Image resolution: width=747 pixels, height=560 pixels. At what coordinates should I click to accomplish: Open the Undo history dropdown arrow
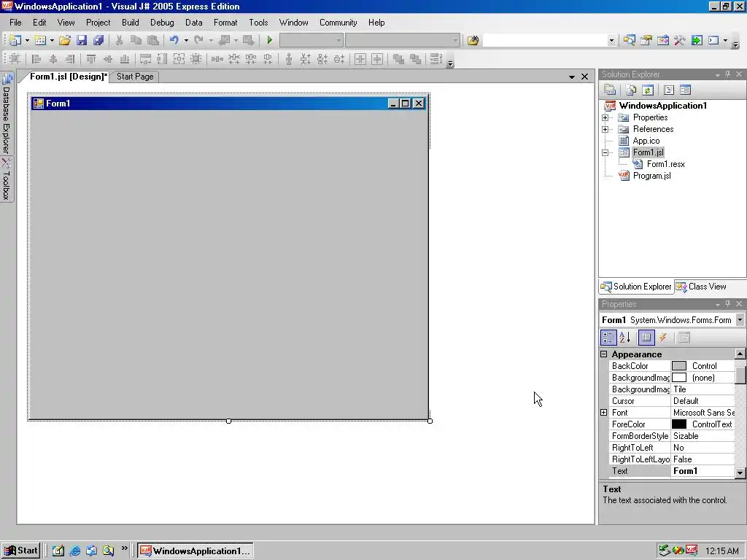186,41
